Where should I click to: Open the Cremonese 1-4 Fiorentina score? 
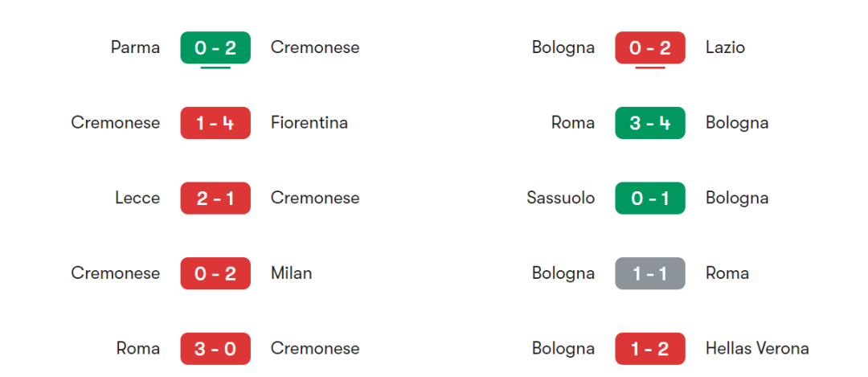click(x=215, y=123)
